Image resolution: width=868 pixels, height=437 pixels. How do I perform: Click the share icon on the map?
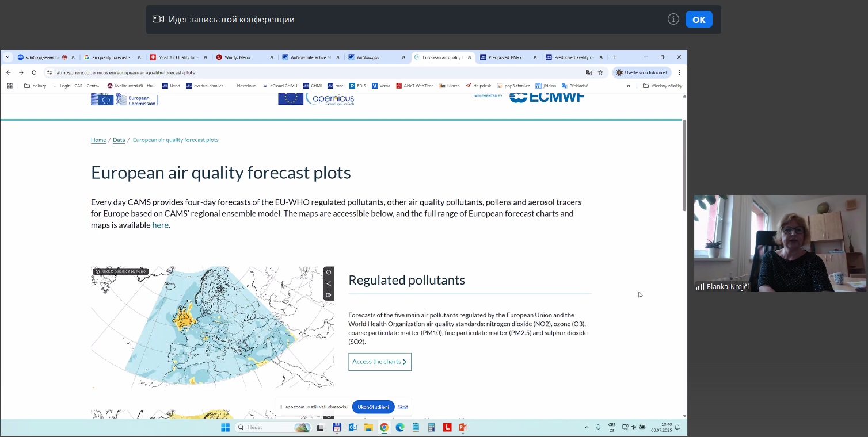(329, 283)
